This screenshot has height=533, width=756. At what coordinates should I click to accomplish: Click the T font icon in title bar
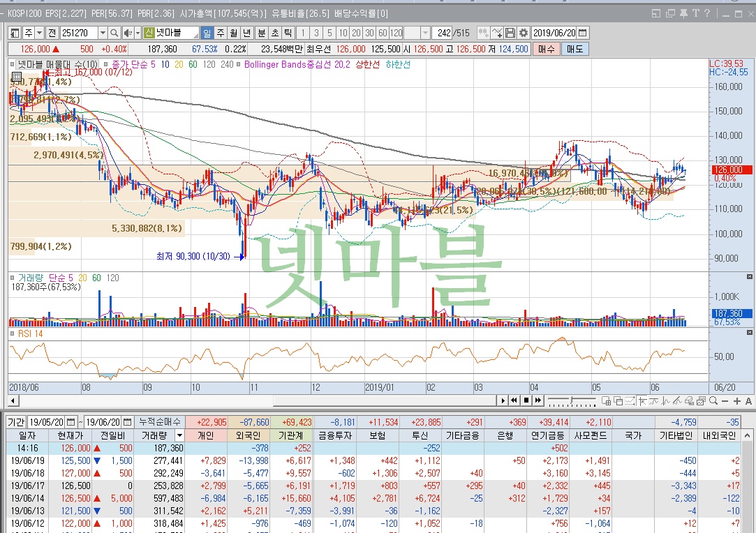696,13
